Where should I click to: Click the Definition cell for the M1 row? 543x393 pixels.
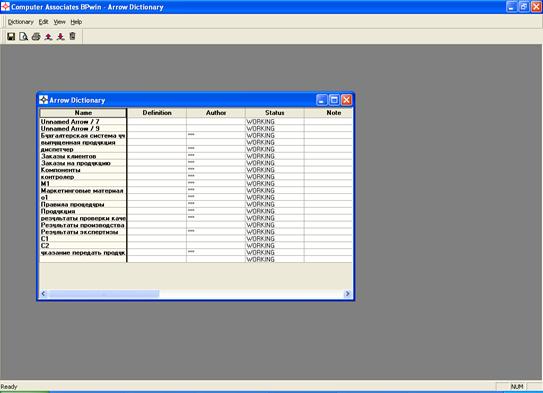[157, 184]
